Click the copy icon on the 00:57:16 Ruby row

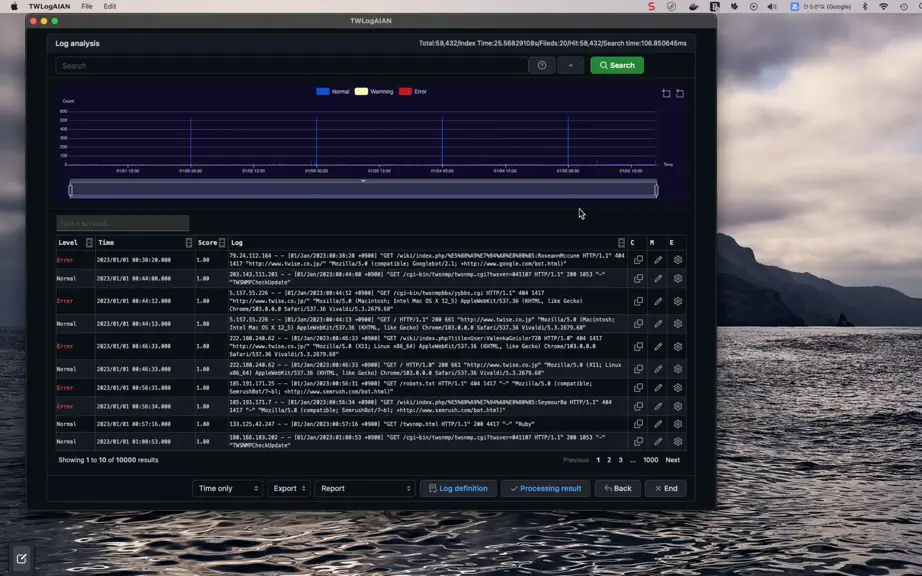[638, 424]
